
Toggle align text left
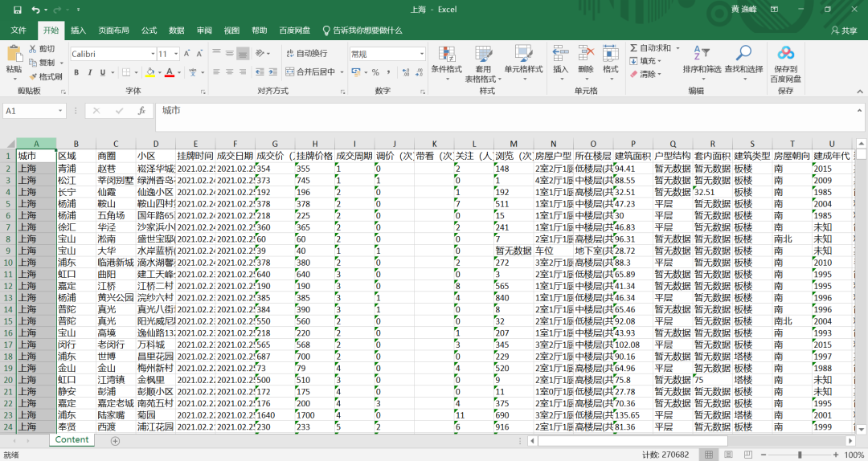click(216, 72)
